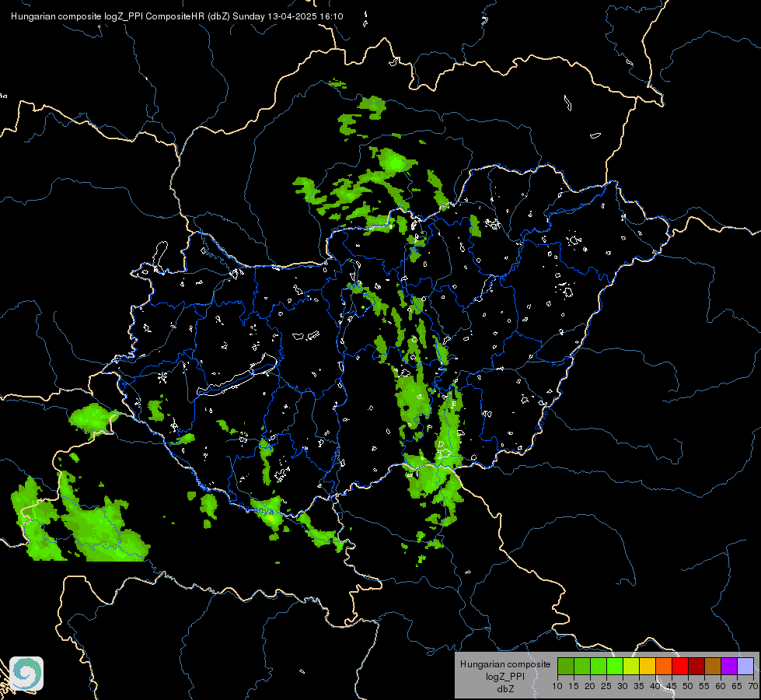Viewport: 761px width, 700px height.
Task: Click the radar title text at top
Action: pos(176,16)
